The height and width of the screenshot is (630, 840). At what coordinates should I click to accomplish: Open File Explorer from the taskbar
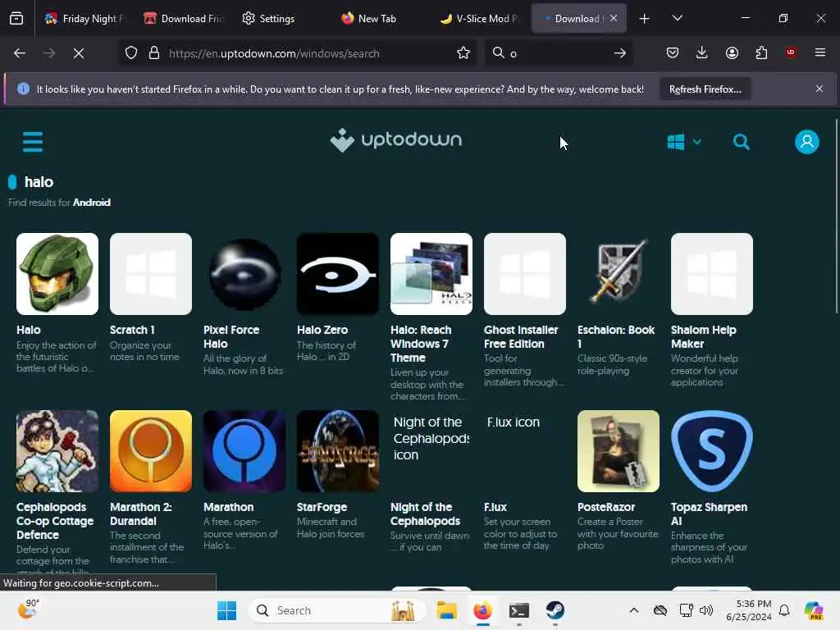tap(447, 610)
